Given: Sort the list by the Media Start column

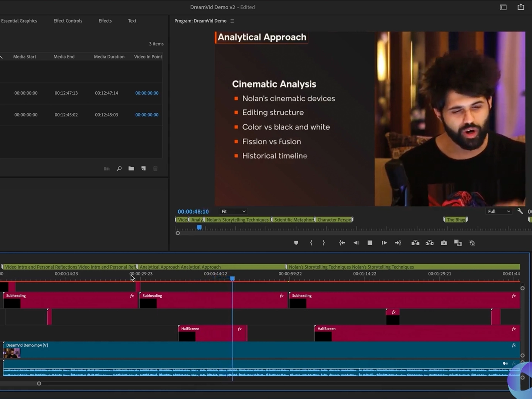Looking at the screenshot, I should pos(25,57).
